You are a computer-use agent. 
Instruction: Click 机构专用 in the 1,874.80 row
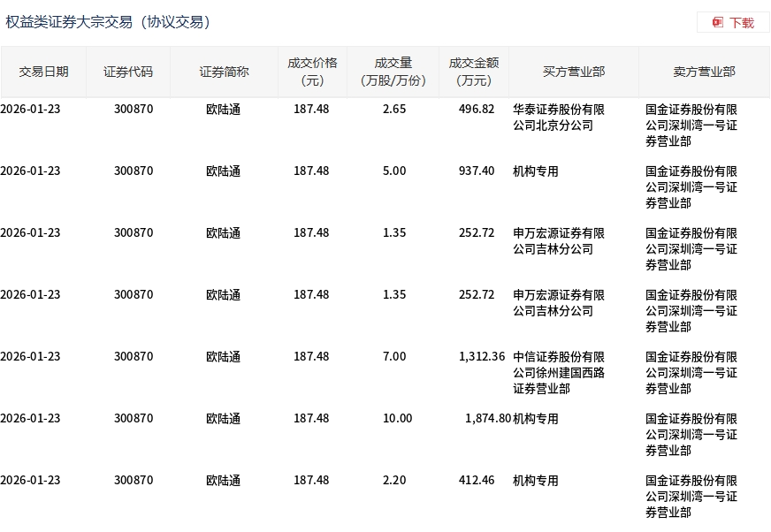pyautogui.click(x=536, y=419)
